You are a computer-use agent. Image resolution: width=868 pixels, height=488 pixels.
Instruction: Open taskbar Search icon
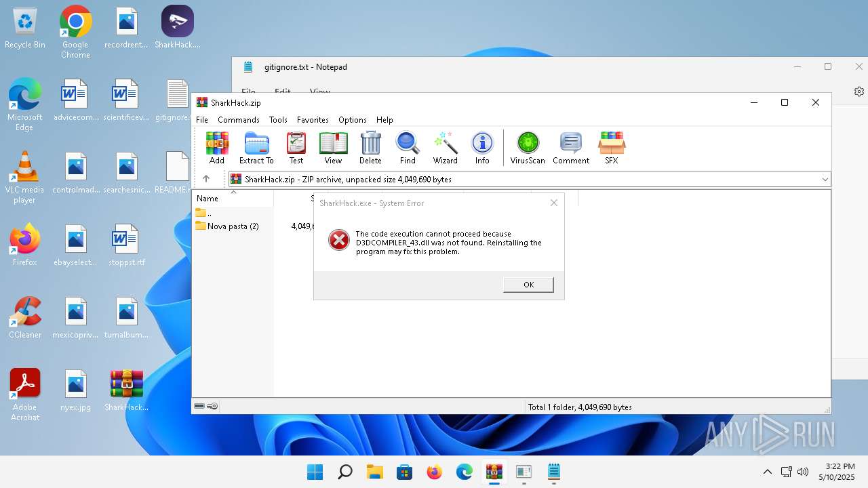click(x=344, y=472)
